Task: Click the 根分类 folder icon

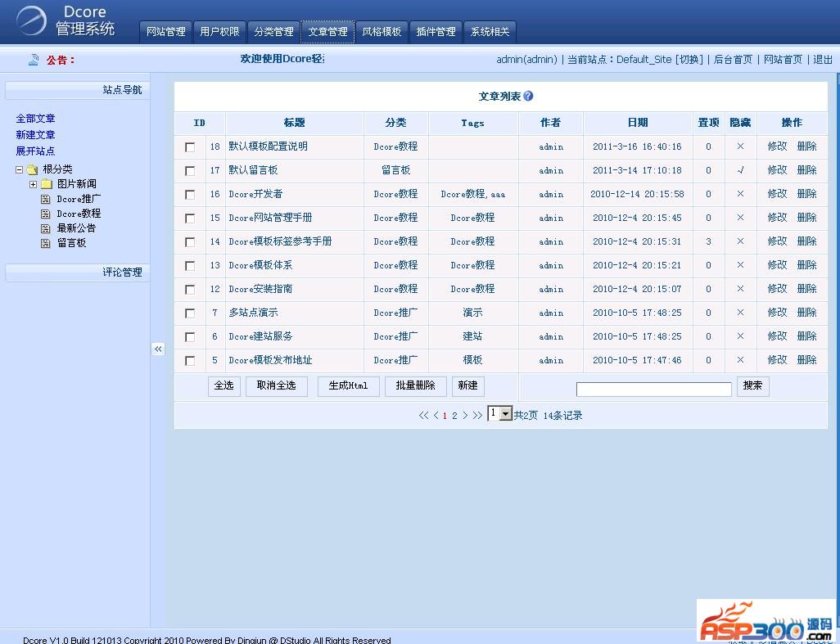Action: click(33, 169)
